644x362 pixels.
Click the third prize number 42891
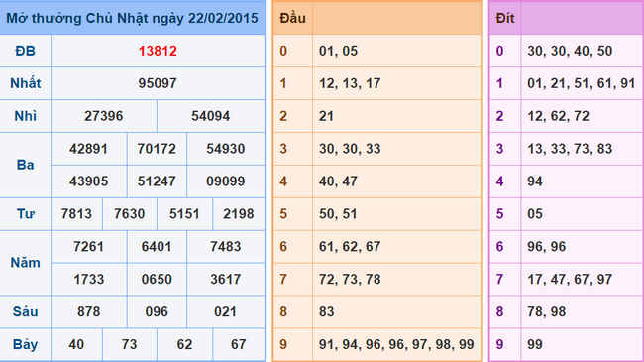88,149
